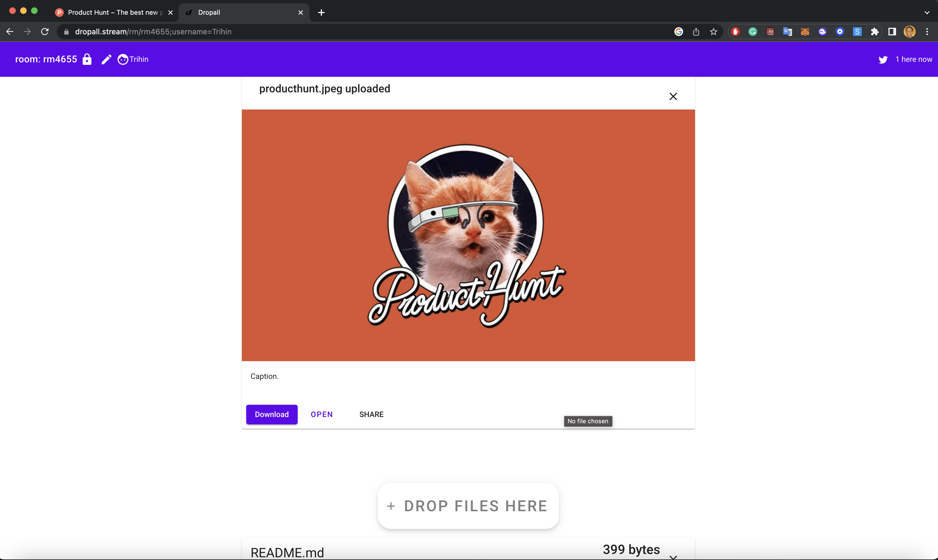This screenshot has width=938, height=560.
Task: View site info via padlock icon
Action: 66,32
